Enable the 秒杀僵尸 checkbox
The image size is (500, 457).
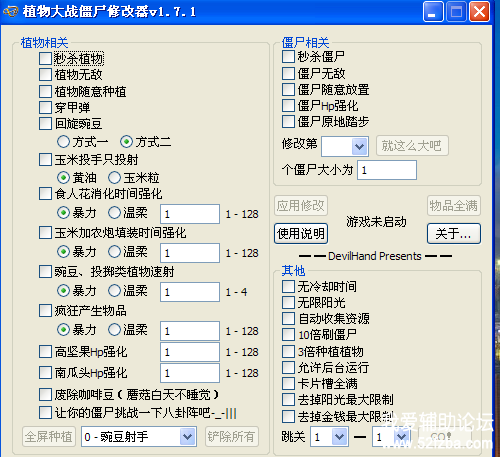click(288, 57)
